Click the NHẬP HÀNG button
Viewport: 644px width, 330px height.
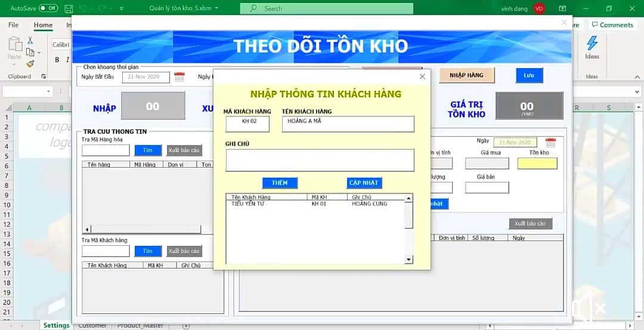tap(466, 75)
